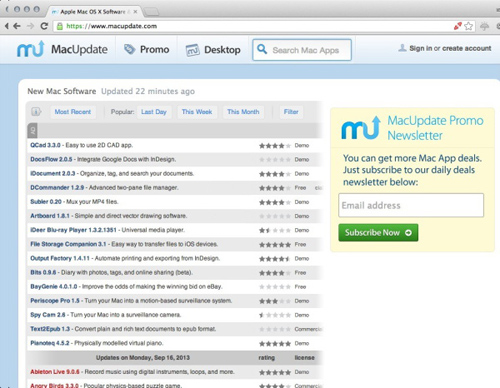Open Pianoteq 4.5.2 listing
The height and width of the screenshot is (388, 500).
point(50,343)
